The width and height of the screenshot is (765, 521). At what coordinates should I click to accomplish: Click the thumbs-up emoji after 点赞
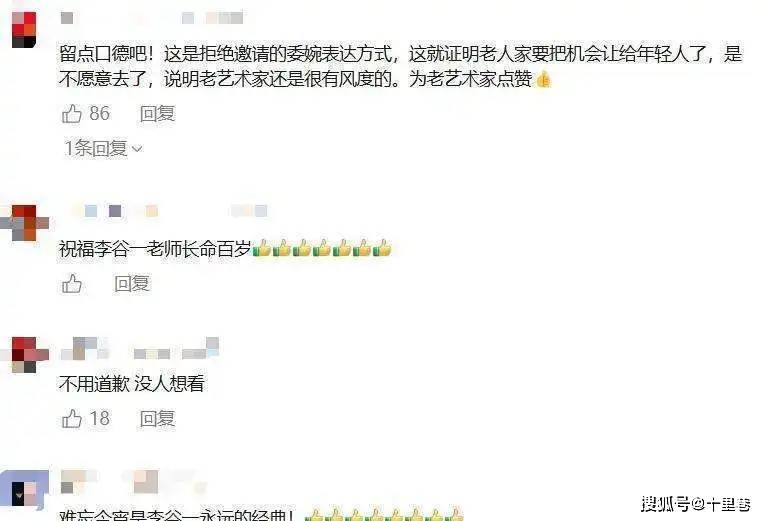544,79
